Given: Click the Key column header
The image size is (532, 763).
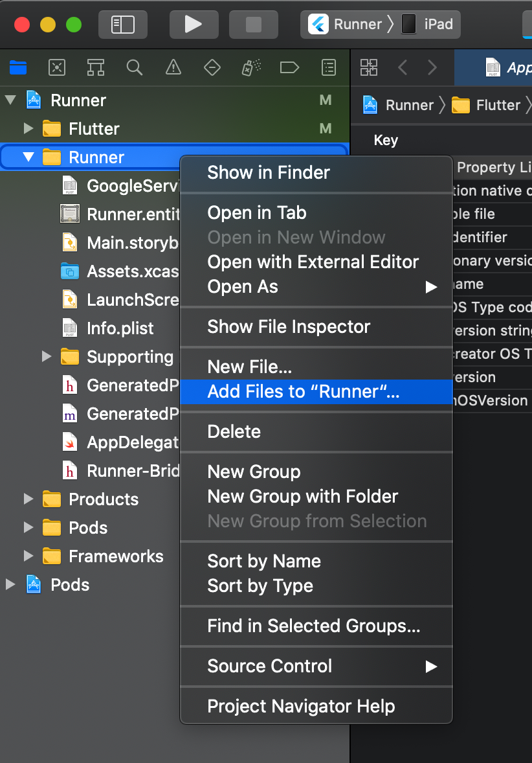Looking at the screenshot, I should (386, 140).
